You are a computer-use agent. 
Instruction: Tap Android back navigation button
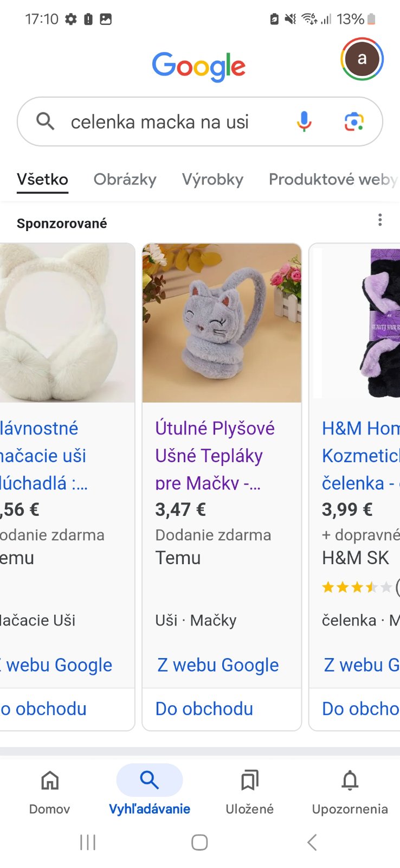(312, 842)
